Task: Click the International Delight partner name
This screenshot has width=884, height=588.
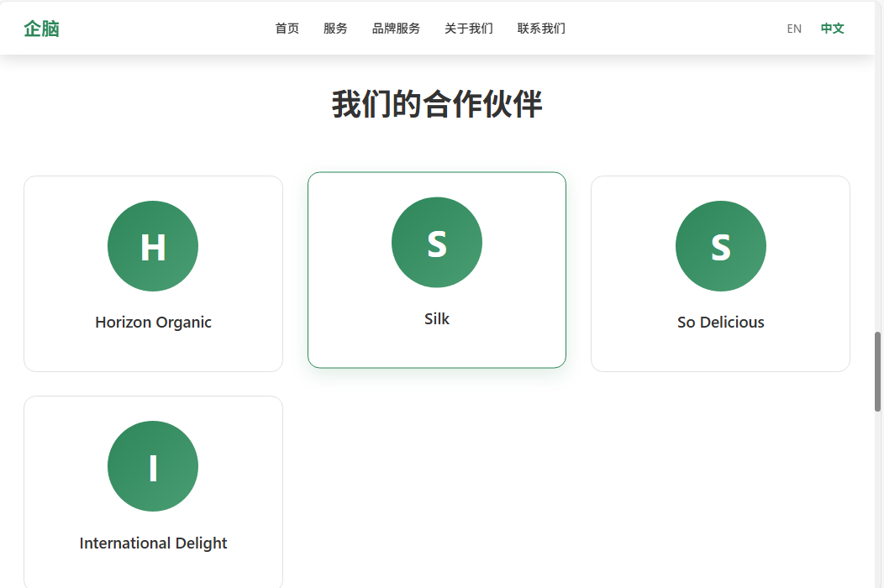Action: [x=153, y=543]
